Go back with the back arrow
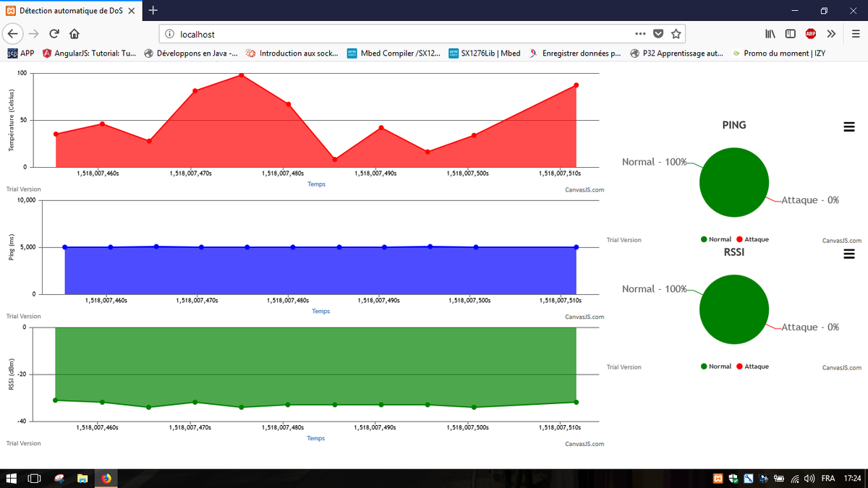Screen dimensions: 868x488 pyautogui.click(x=14, y=33)
